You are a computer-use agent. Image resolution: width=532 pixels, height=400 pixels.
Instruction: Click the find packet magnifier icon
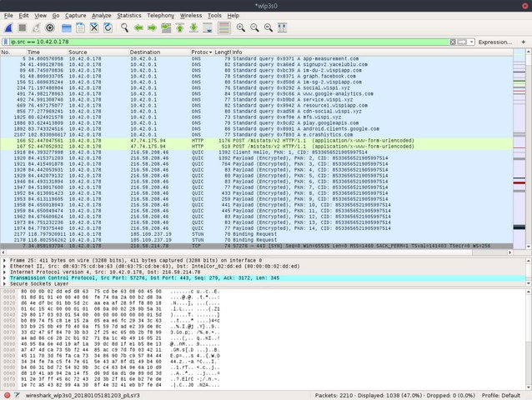coord(123,27)
